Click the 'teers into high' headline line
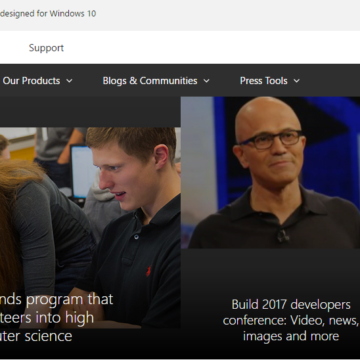 (x=47, y=318)
